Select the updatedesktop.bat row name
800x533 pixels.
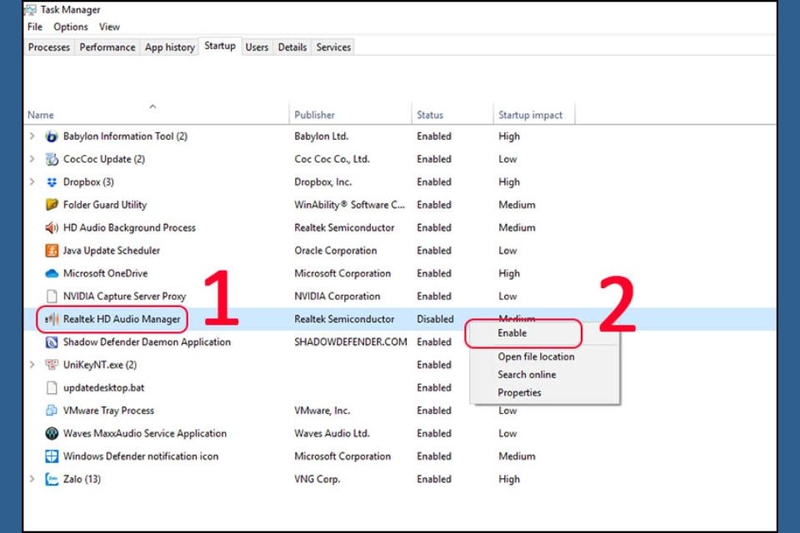[x=104, y=388]
